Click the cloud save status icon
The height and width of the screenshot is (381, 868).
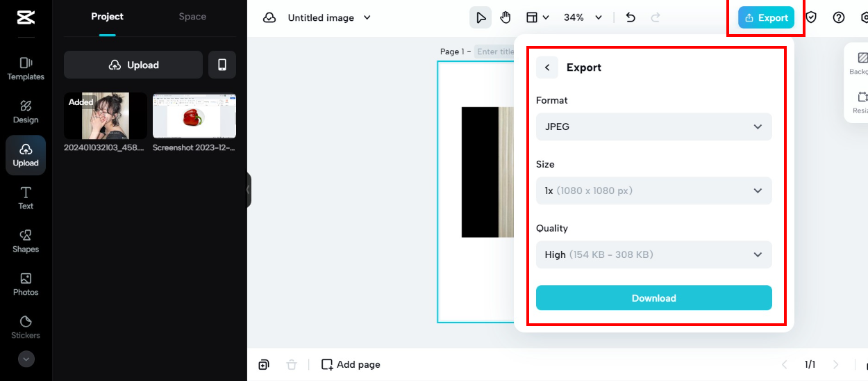tap(269, 17)
